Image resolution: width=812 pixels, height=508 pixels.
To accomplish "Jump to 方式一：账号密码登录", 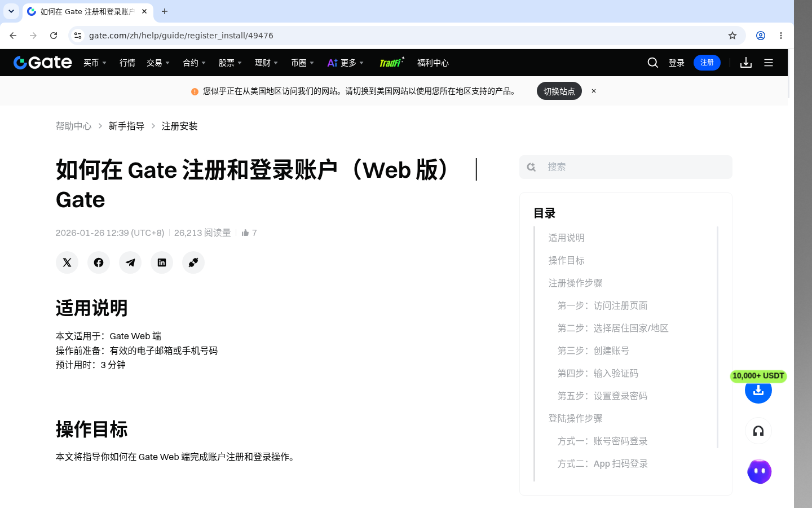I will coord(602,441).
